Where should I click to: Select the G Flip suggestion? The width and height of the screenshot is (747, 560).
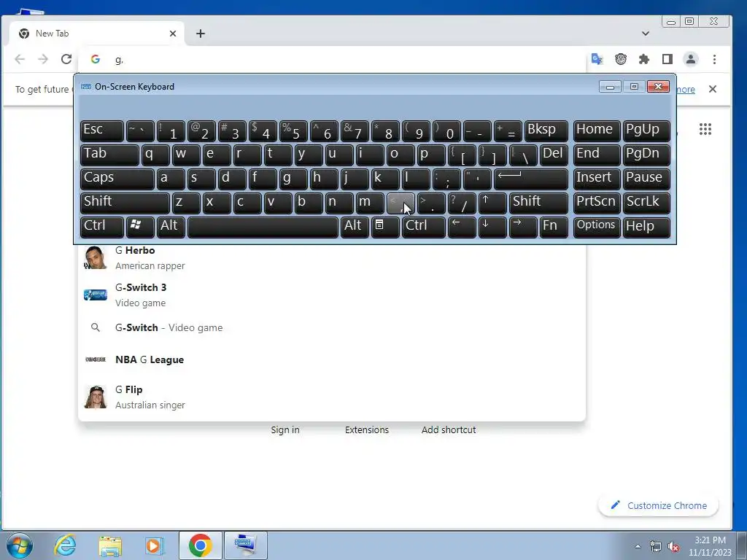click(x=332, y=397)
